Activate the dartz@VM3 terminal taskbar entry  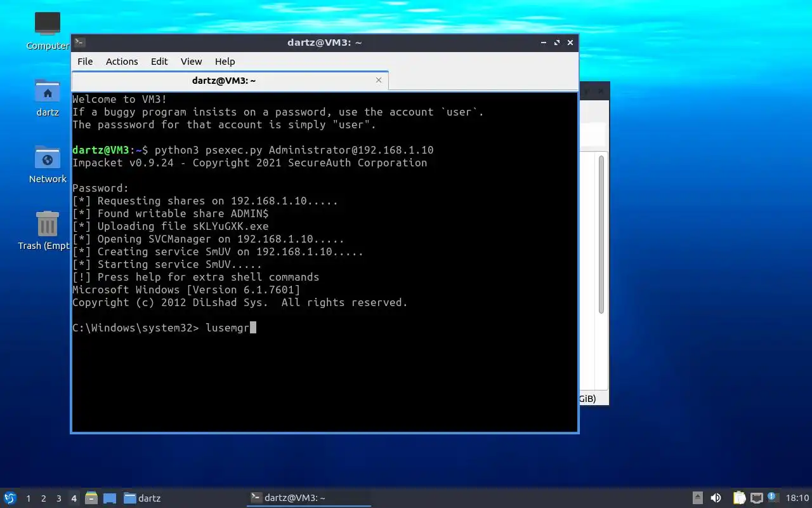coord(309,498)
